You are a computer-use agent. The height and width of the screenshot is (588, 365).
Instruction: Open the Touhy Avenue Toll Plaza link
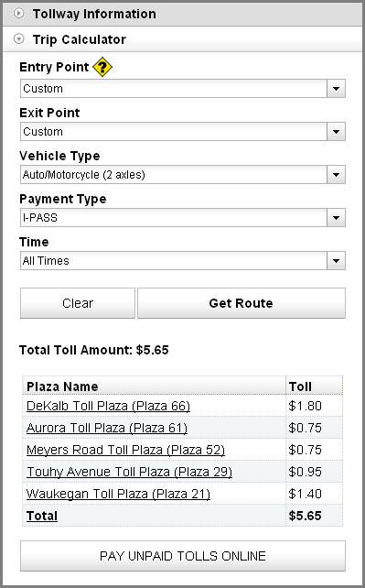[x=129, y=472]
